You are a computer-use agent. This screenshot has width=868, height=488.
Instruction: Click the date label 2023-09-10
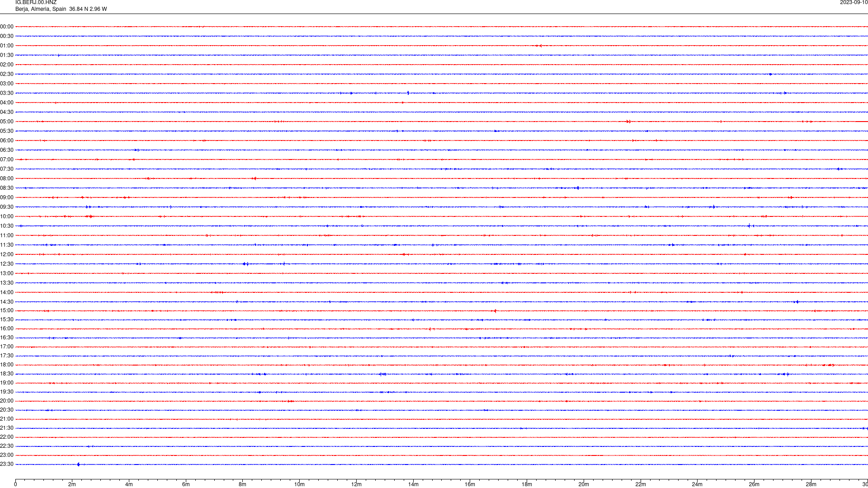click(854, 3)
